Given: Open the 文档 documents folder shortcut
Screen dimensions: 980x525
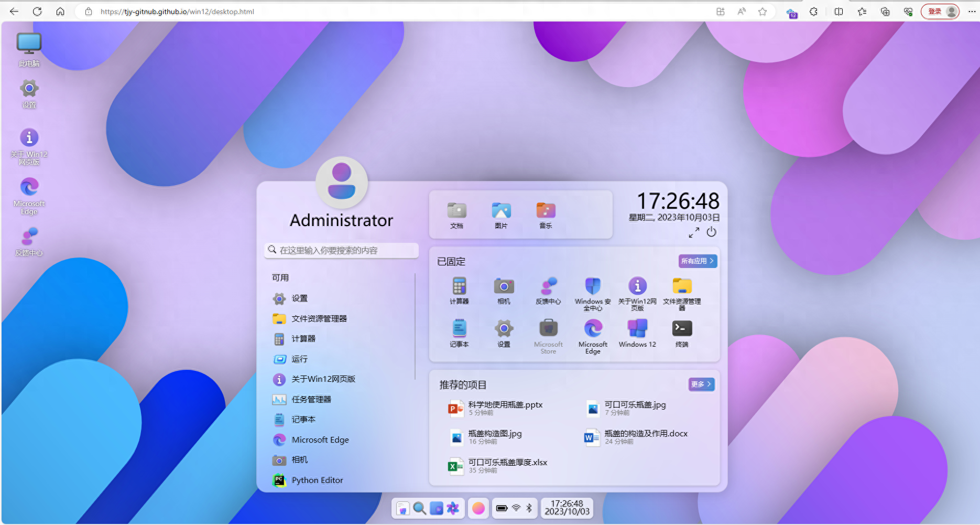Looking at the screenshot, I should click(456, 216).
